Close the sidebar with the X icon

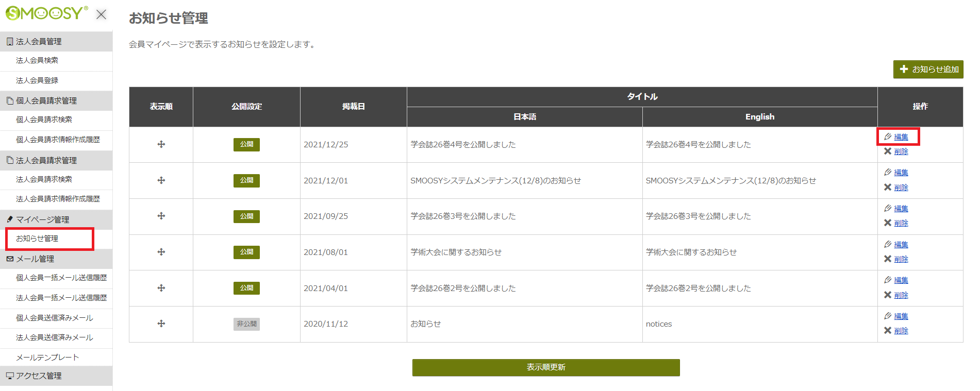pos(102,14)
